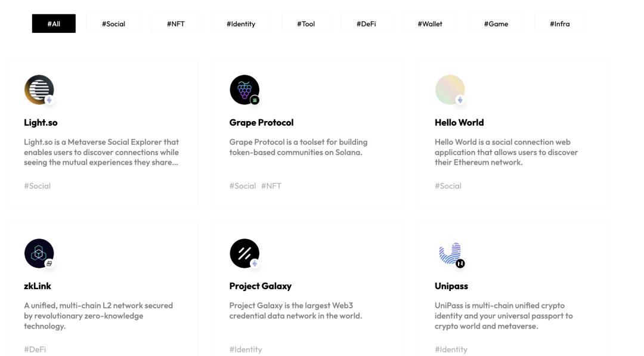
Task: Open the Project Galaxy card title
Action: [x=260, y=286]
